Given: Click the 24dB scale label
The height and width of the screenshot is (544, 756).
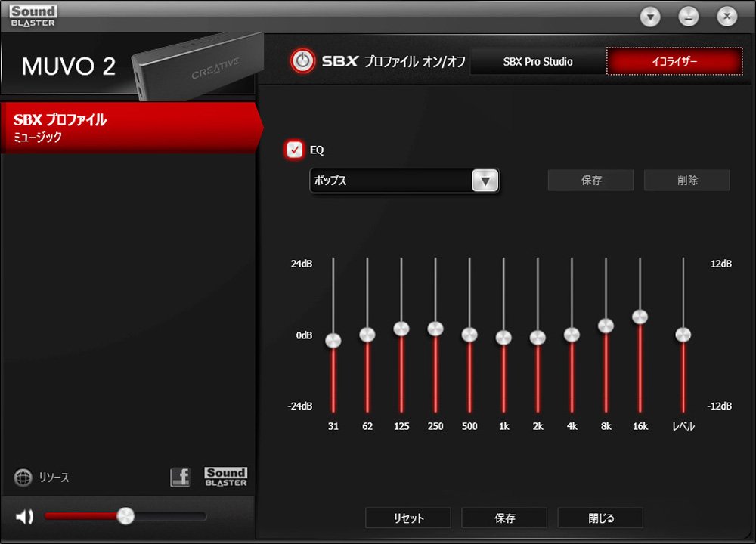Looking at the screenshot, I should click(x=302, y=264).
